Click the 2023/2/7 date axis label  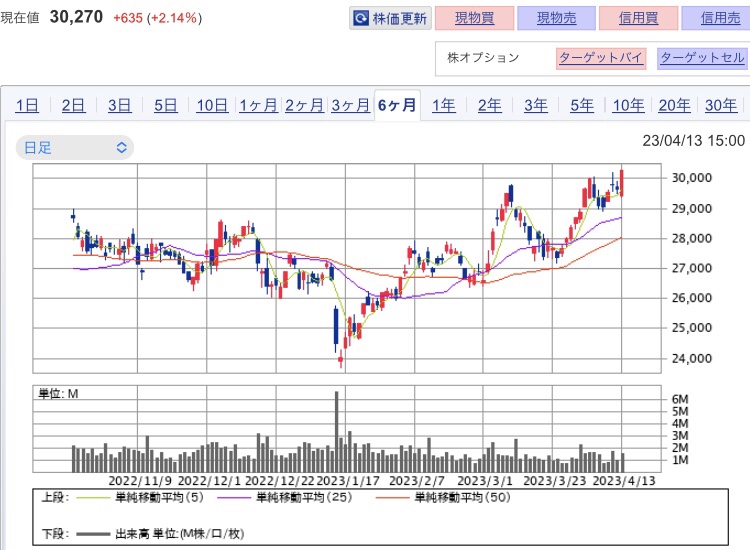(x=417, y=481)
